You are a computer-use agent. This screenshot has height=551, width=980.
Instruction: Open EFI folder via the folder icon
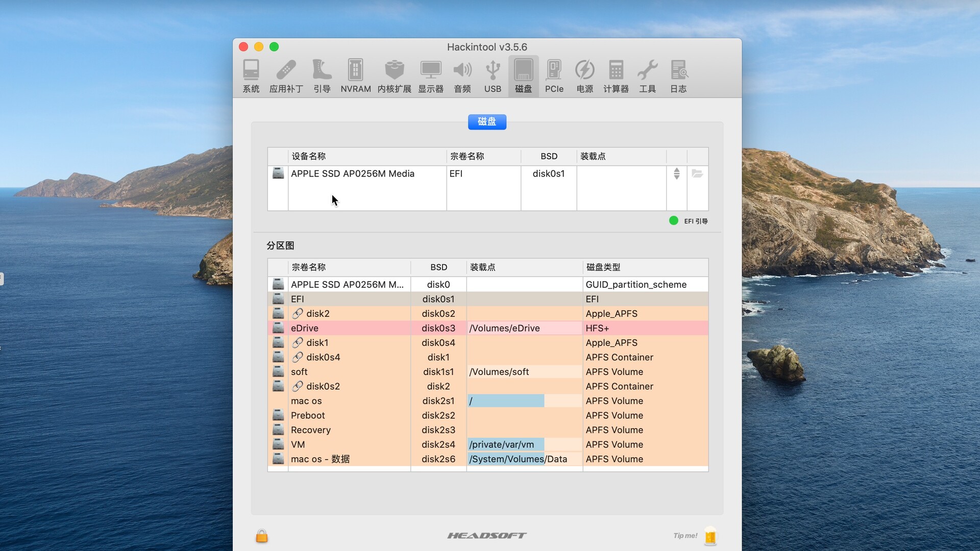(697, 173)
